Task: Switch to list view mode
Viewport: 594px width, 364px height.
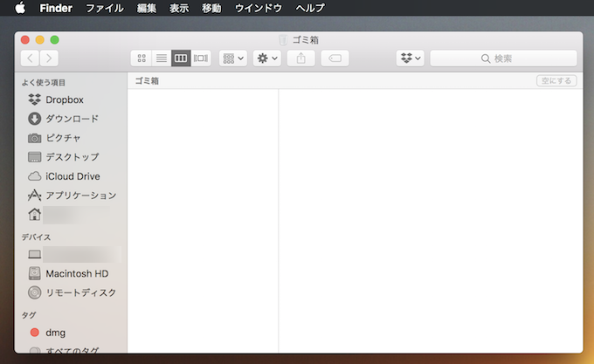Action: 162,58
